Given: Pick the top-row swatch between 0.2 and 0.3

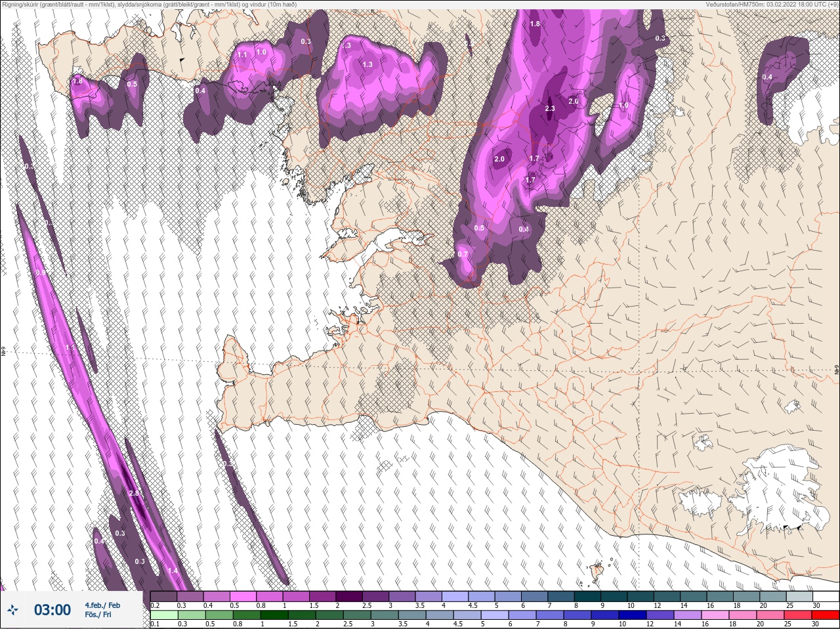Looking at the screenshot, I should [164, 596].
